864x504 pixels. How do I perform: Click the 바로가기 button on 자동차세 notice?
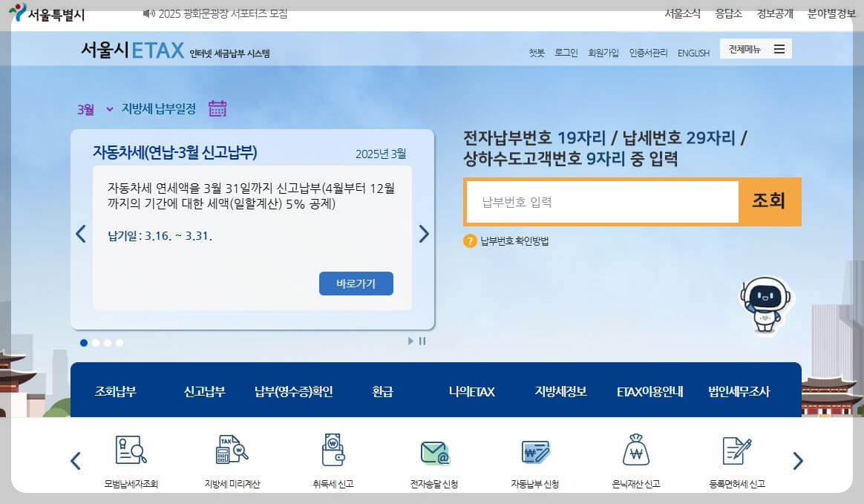tap(356, 284)
